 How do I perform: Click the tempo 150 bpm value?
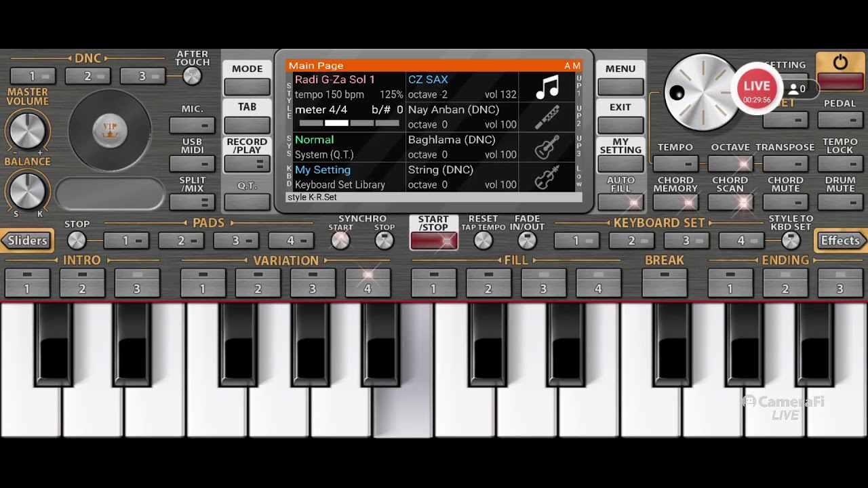click(x=330, y=94)
